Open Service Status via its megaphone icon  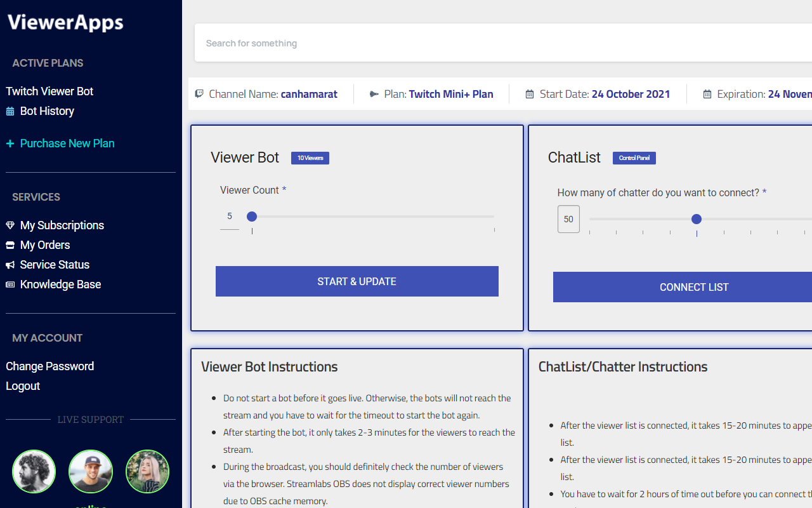(10, 265)
